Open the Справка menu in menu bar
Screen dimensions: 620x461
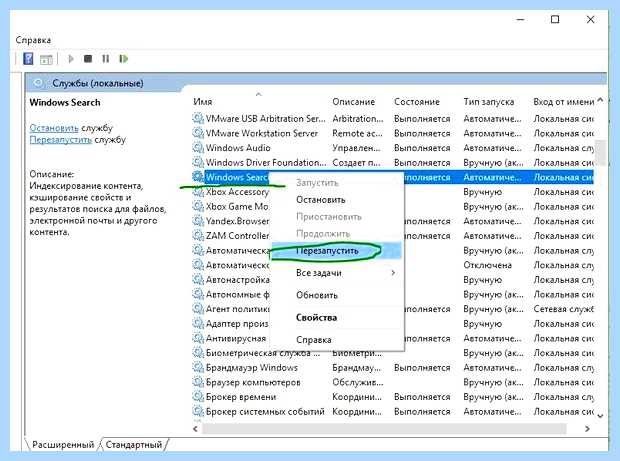point(33,40)
